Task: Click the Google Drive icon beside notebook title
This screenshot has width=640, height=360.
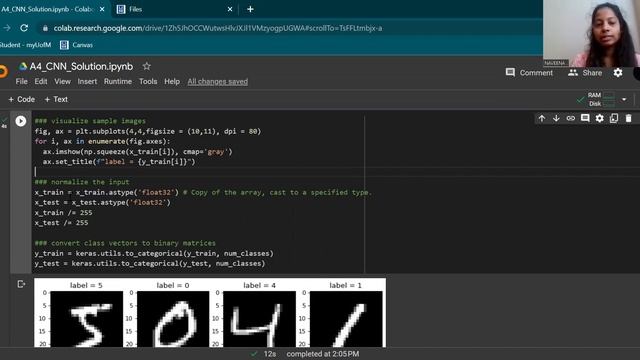Action: tap(23, 66)
